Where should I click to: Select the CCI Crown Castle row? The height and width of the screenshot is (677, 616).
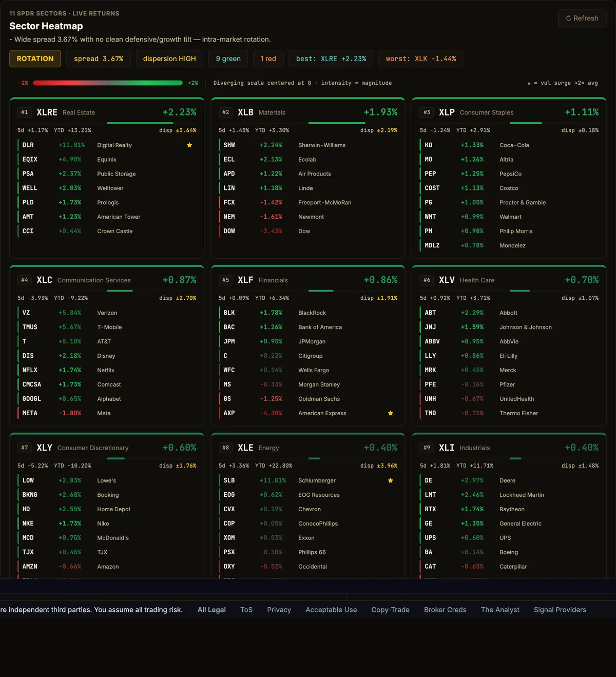[107, 231]
